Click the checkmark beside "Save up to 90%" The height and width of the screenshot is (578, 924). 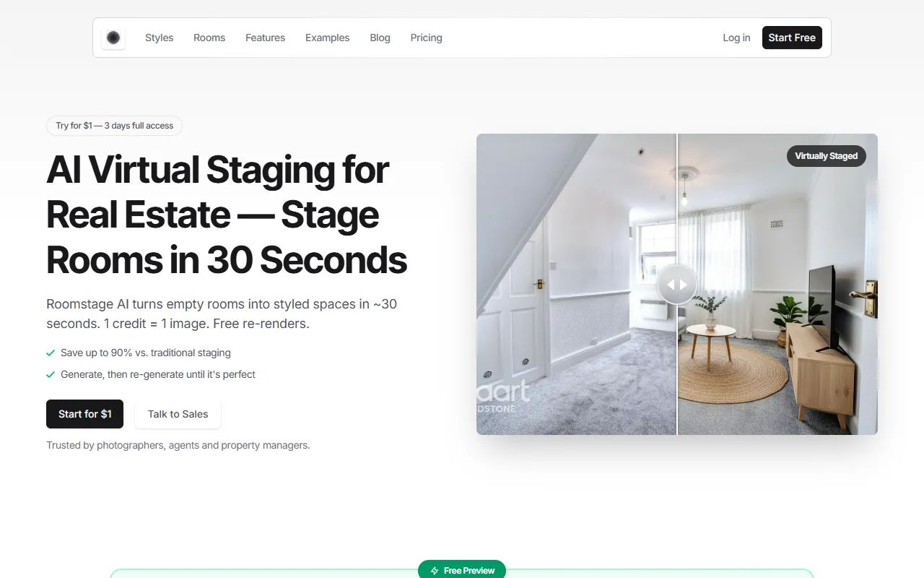pos(51,353)
